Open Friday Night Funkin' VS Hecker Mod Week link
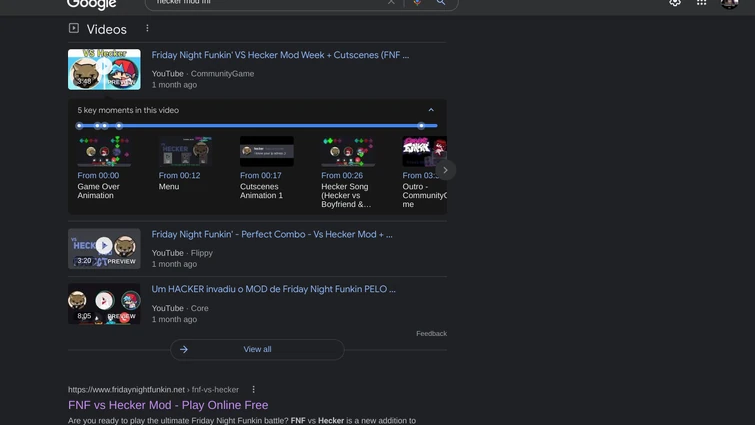Screen dimensions: 755x425 pyautogui.click(x=280, y=55)
